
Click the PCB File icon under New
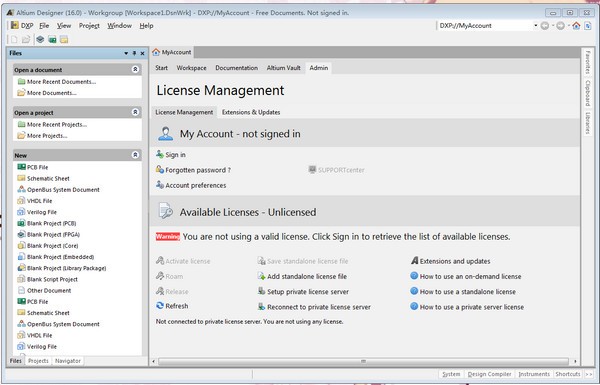(21, 167)
